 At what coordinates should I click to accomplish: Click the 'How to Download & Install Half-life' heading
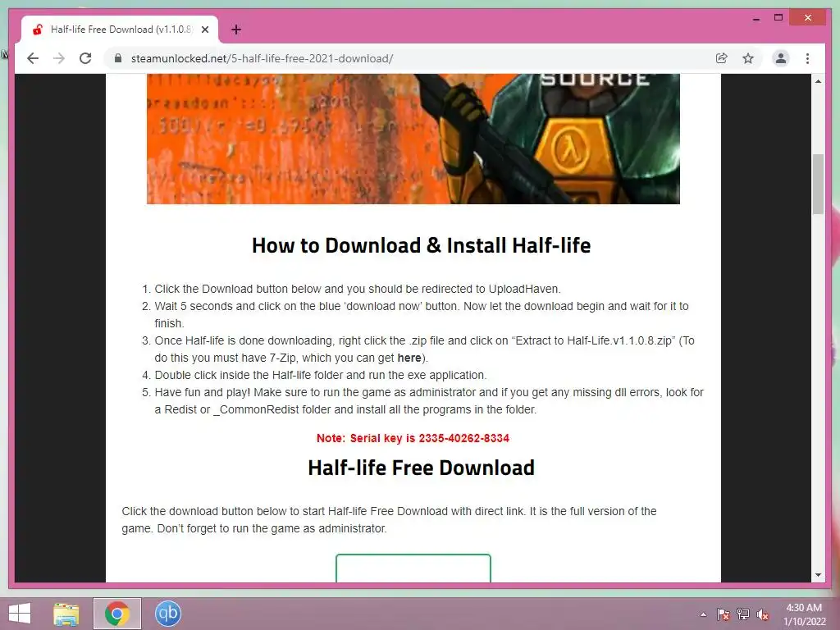pyautogui.click(x=421, y=245)
